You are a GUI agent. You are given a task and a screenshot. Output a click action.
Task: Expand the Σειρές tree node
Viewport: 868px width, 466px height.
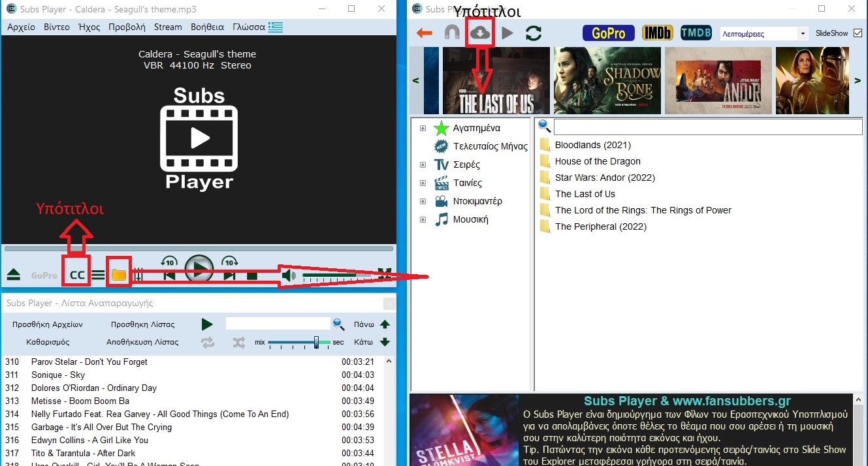click(x=423, y=165)
